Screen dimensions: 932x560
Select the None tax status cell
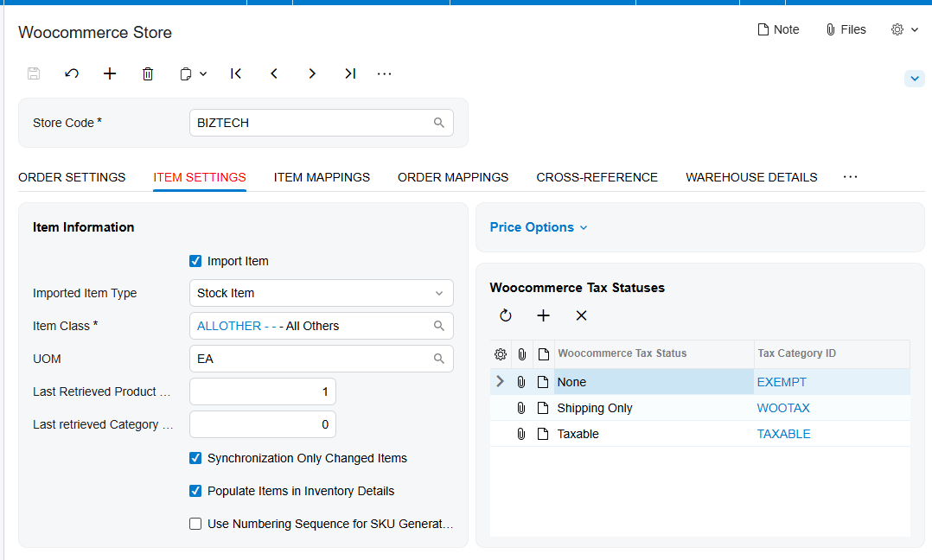pos(654,382)
